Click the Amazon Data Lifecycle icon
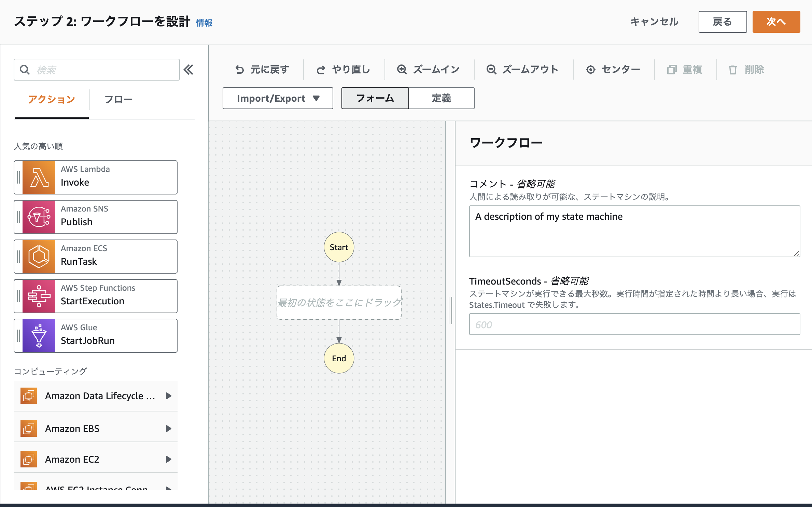The height and width of the screenshot is (507, 812). 29,396
